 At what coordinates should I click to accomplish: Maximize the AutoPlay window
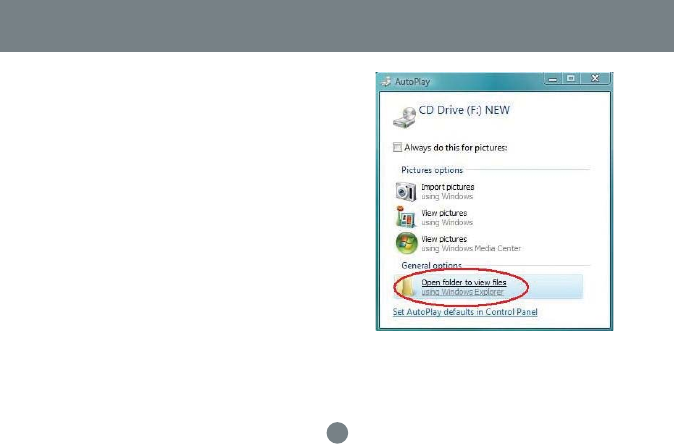[571, 78]
